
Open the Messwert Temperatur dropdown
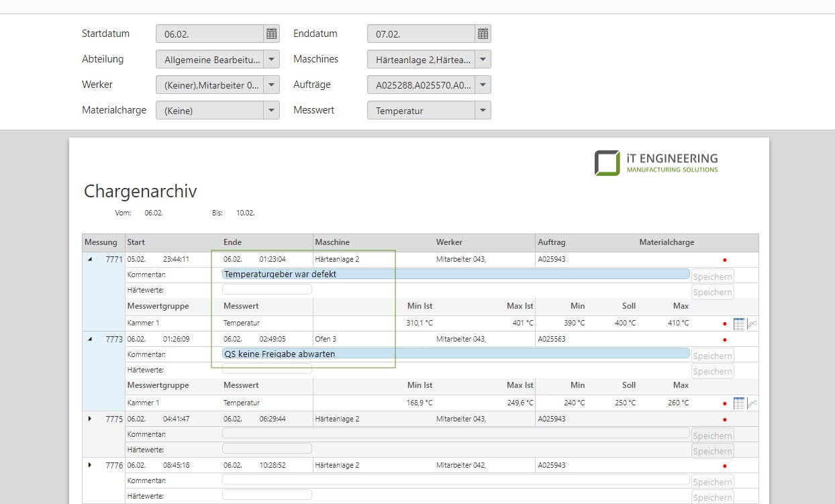pos(483,111)
